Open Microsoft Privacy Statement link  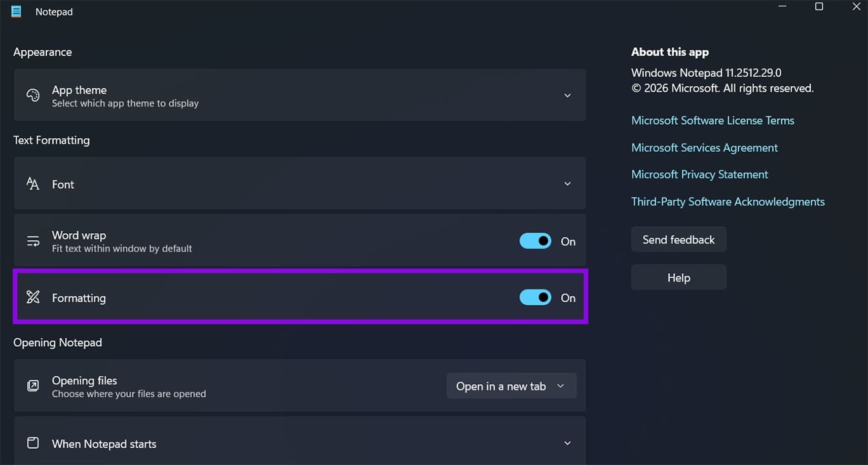coord(700,175)
